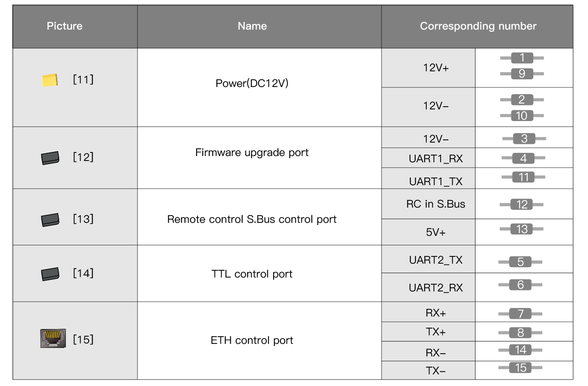Click the pin number 10 badge
Image resolution: width=588 pixels, height=386 pixels.
[x=522, y=116]
